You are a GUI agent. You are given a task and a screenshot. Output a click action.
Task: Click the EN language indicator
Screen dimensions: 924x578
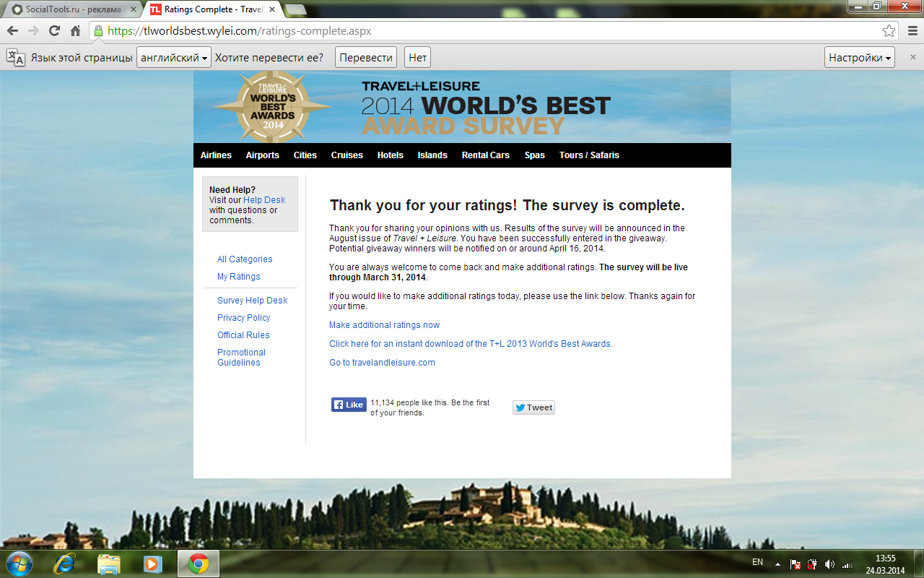[x=757, y=561]
